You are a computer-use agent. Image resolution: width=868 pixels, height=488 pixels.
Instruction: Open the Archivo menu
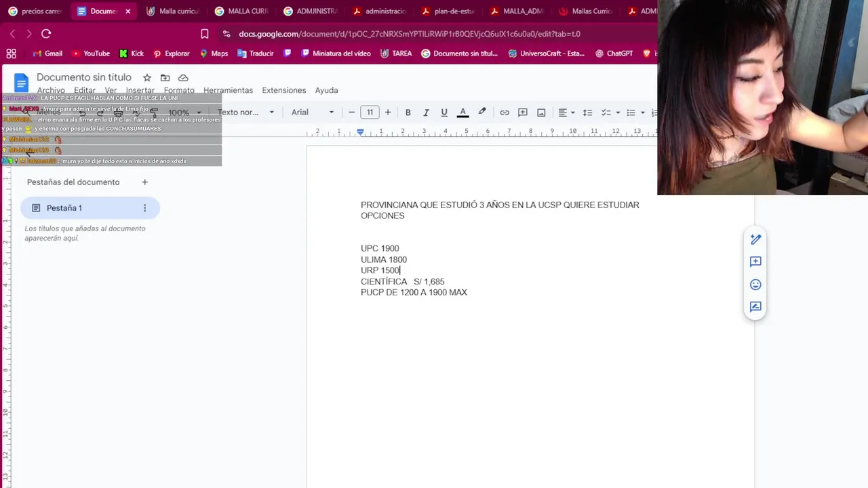pyautogui.click(x=51, y=90)
